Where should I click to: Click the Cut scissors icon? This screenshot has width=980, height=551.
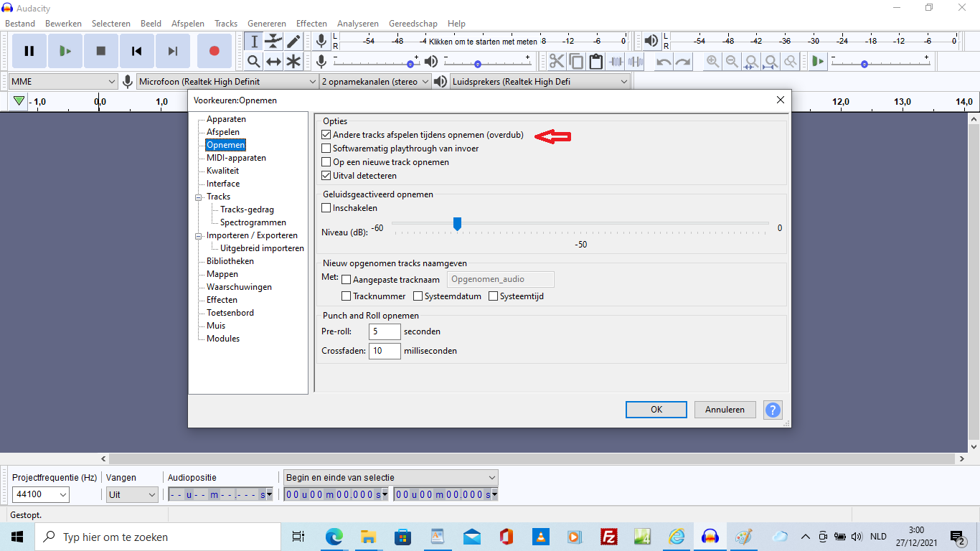coord(557,62)
